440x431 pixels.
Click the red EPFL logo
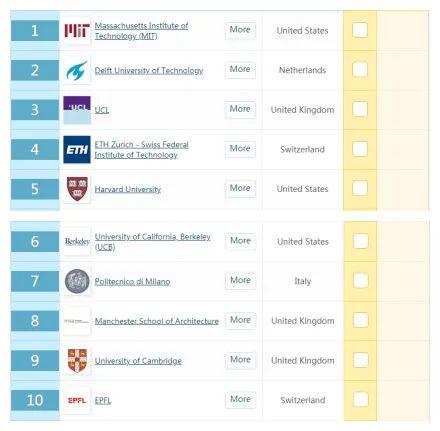coord(77,400)
